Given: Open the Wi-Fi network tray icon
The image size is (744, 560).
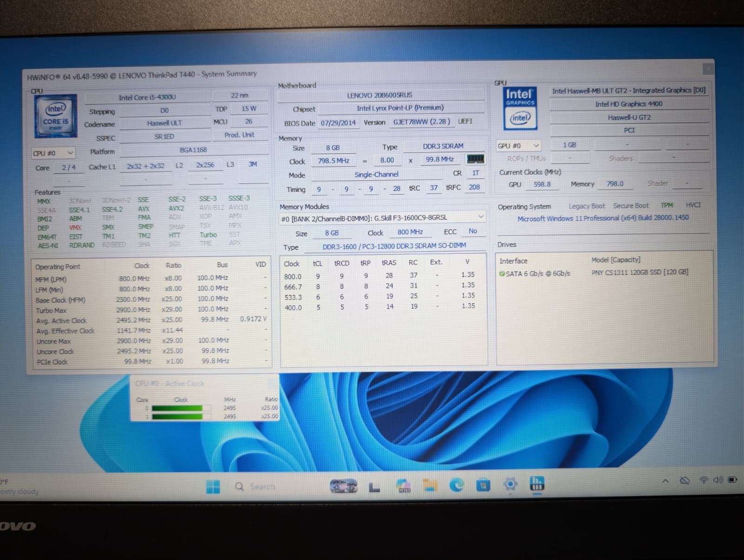Looking at the screenshot, I should [x=704, y=480].
